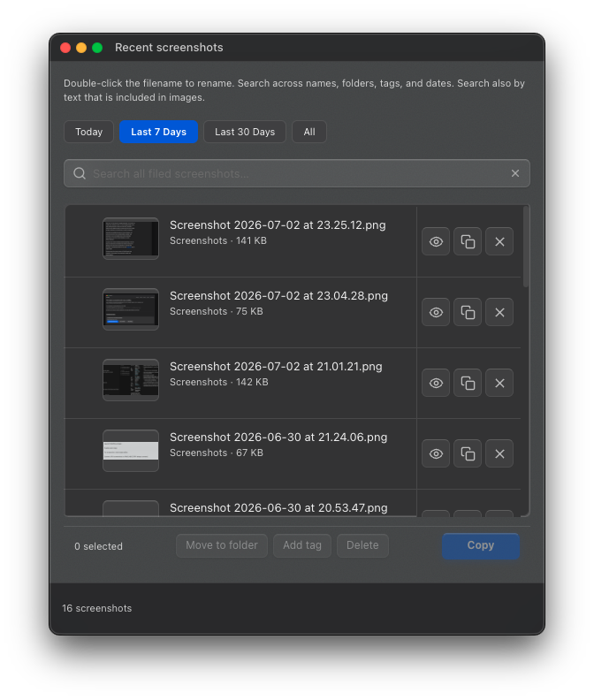The width and height of the screenshot is (594, 700).
Task: Select the Last 7 Days tab
Action: pyautogui.click(x=158, y=132)
